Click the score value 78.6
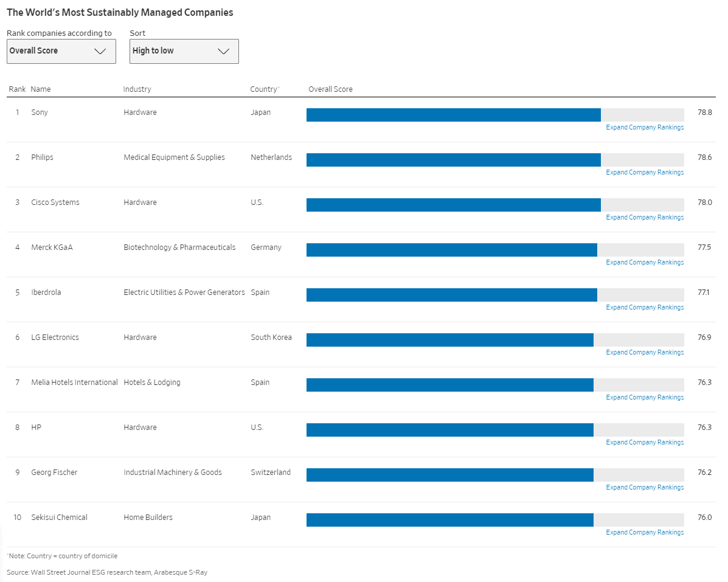This screenshot has width=728, height=582. [705, 158]
